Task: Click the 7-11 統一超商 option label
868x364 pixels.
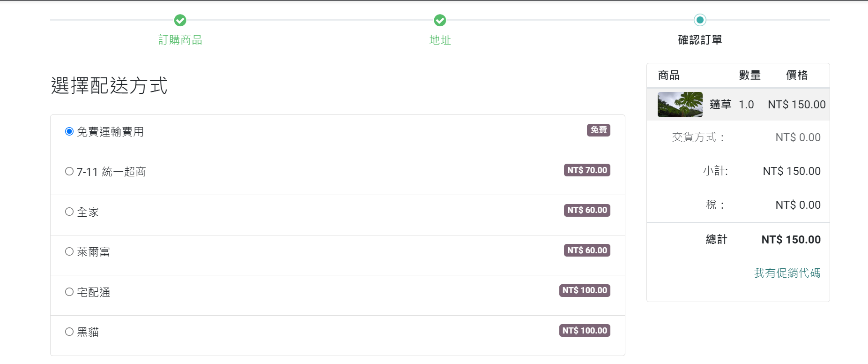Action: (111, 172)
